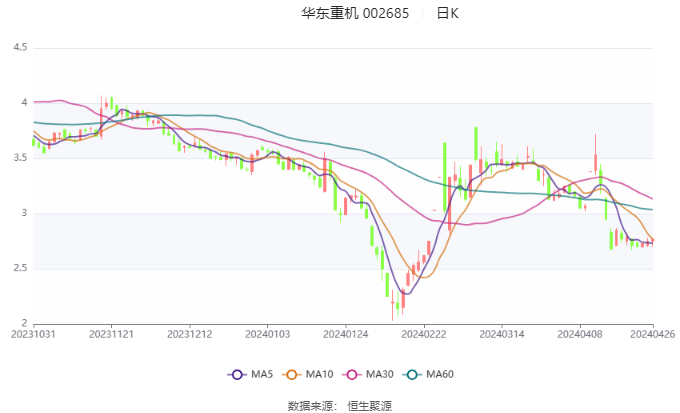
Task: Toggle the MA30 legend series
Action: pos(368,374)
